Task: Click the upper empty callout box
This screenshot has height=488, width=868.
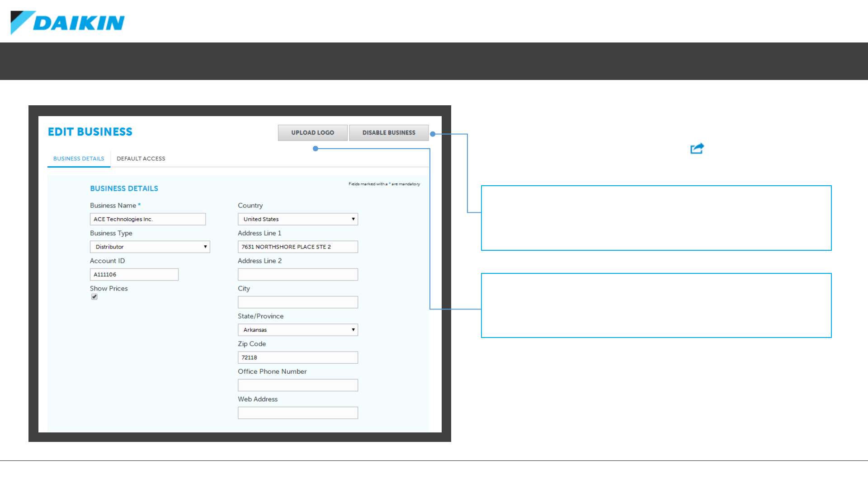Action: pos(656,218)
